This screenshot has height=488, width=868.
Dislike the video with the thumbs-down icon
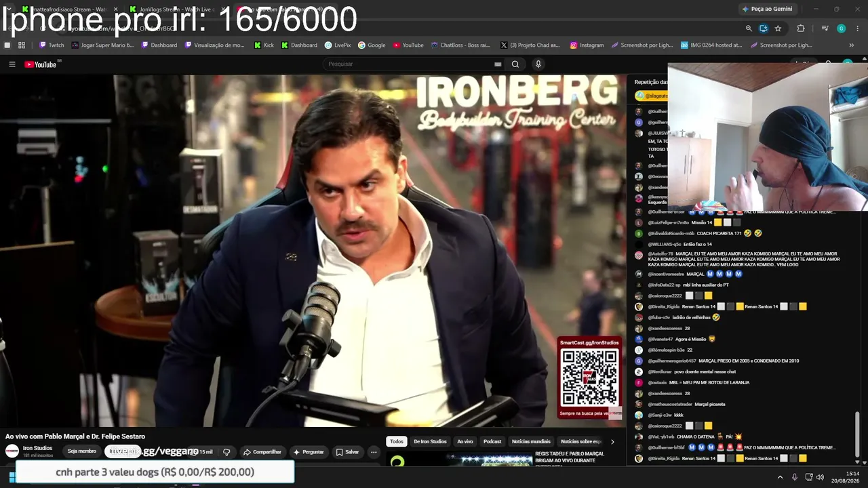[226, 452]
